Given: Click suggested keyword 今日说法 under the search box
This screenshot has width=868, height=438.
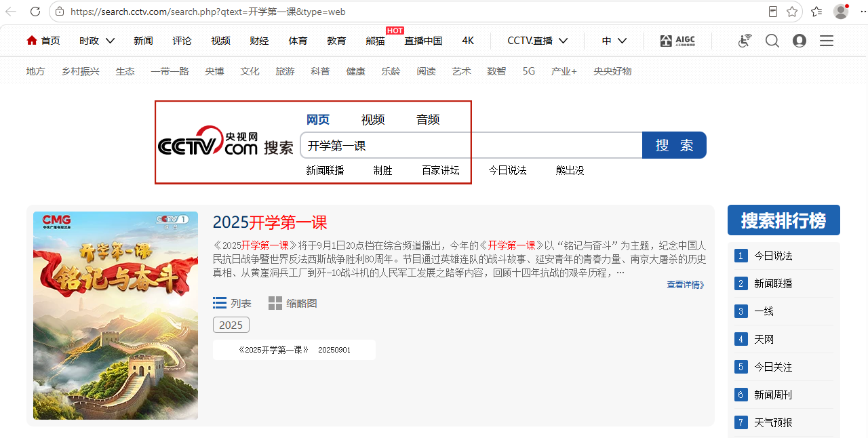Looking at the screenshot, I should coord(508,170).
